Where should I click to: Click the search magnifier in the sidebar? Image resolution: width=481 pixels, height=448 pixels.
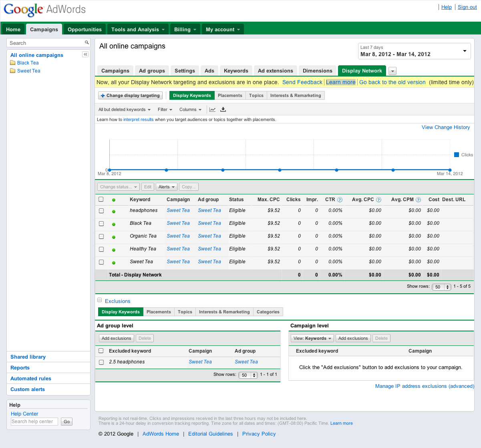pyautogui.click(x=87, y=42)
